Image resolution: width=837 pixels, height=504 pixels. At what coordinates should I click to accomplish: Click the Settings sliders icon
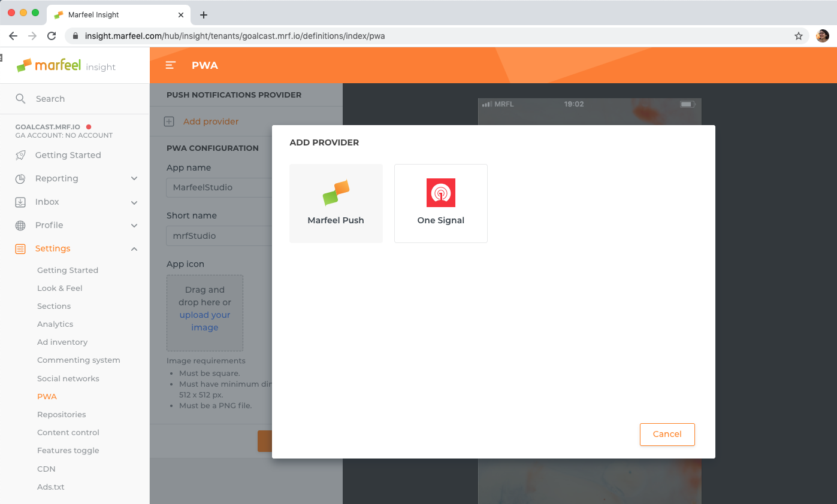20,248
